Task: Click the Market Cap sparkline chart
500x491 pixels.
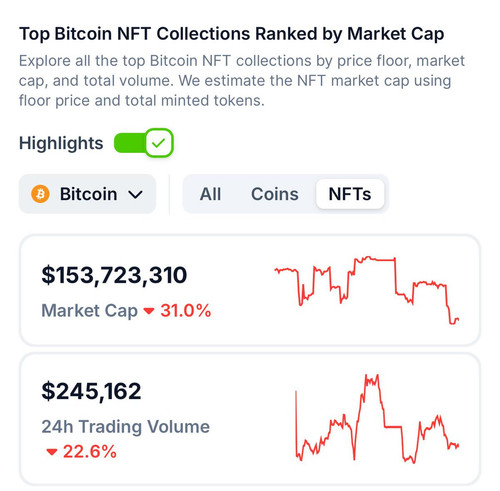Action: coord(367,290)
